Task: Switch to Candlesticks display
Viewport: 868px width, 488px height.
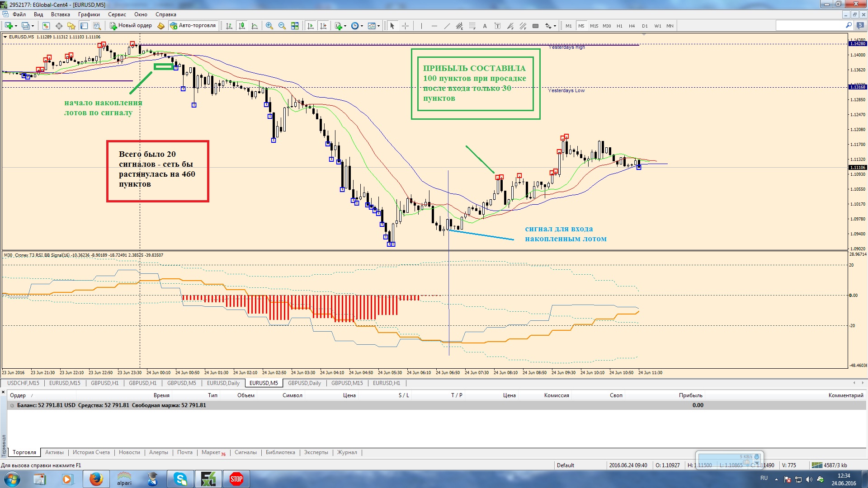Action: [x=242, y=26]
